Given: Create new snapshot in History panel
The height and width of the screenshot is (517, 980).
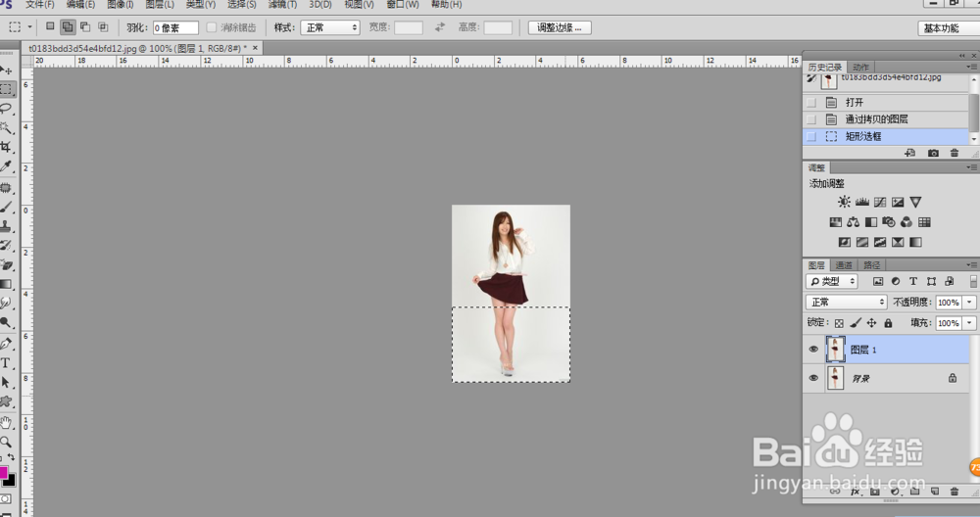Looking at the screenshot, I should point(933,153).
